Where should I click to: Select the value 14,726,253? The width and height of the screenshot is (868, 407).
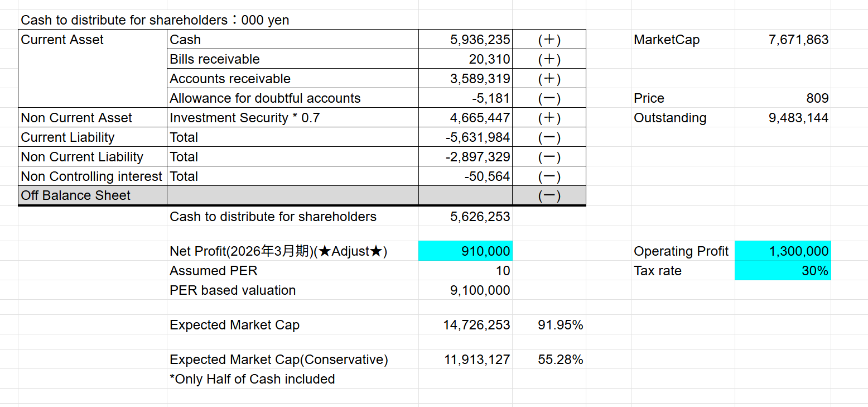(x=465, y=325)
